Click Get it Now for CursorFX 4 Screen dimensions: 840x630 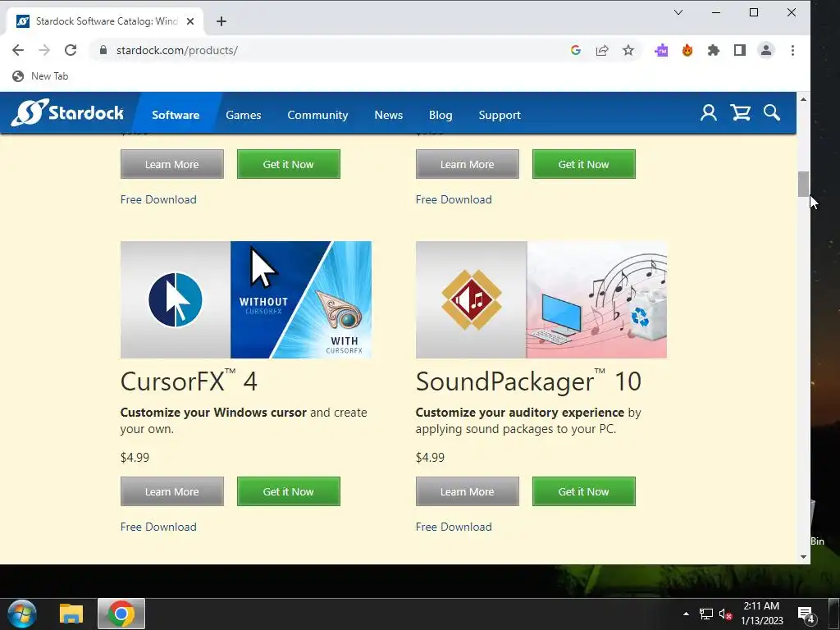point(288,491)
